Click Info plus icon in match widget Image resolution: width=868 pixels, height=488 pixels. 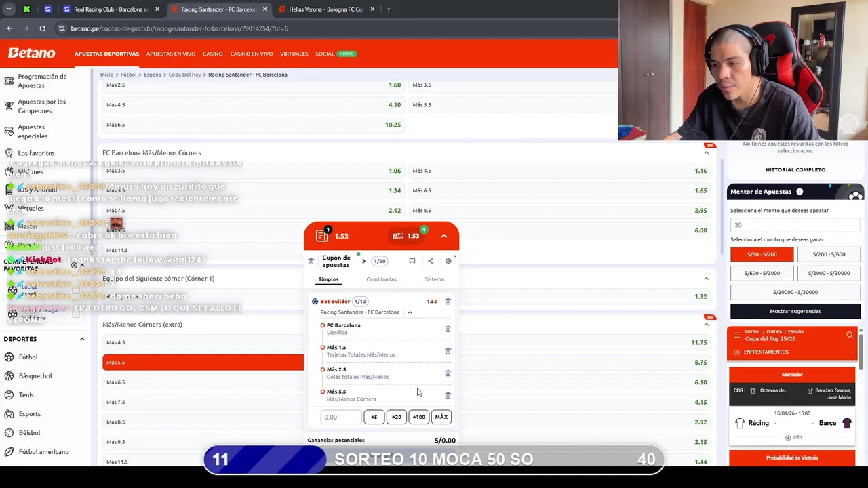pyautogui.click(x=788, y=438)
